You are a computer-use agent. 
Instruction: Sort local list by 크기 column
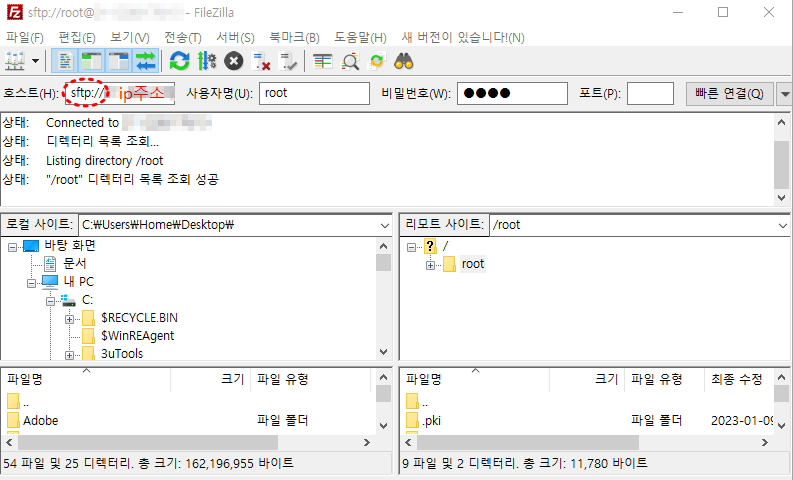coord(211,380)
